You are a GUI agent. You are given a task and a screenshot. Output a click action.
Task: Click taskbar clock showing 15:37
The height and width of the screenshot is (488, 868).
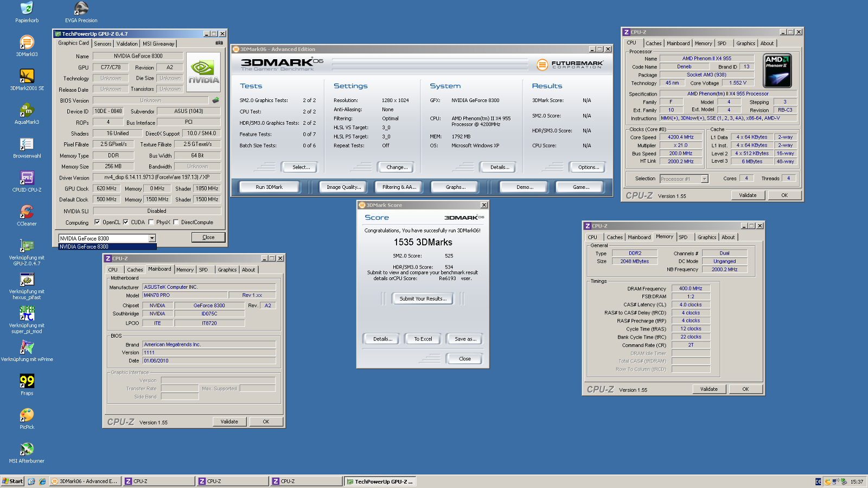[x=857, y=482]
